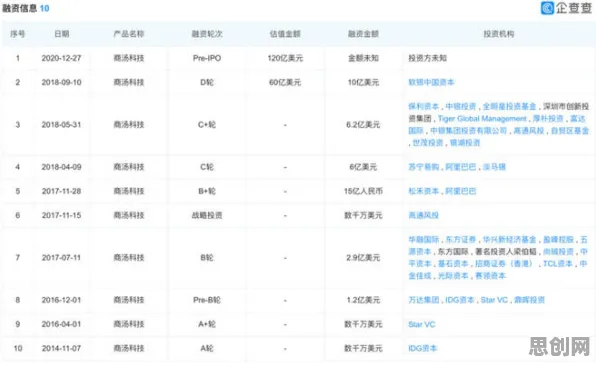
Task: Click the 日期 column header
Action: point(62,34)
